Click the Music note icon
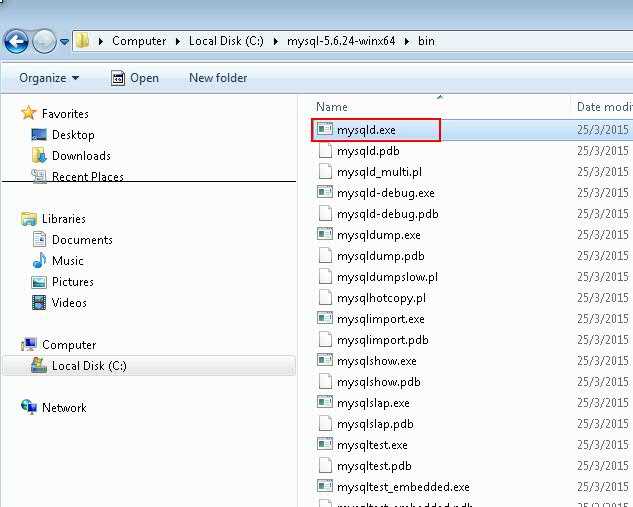This screenshot has height=507, width=633. click(39, 260)
